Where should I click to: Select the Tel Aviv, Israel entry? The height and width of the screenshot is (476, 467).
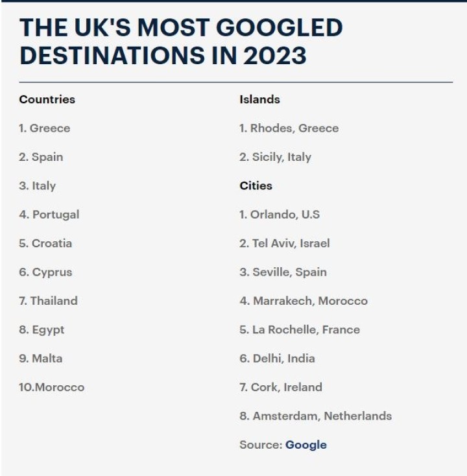point(284,243)
